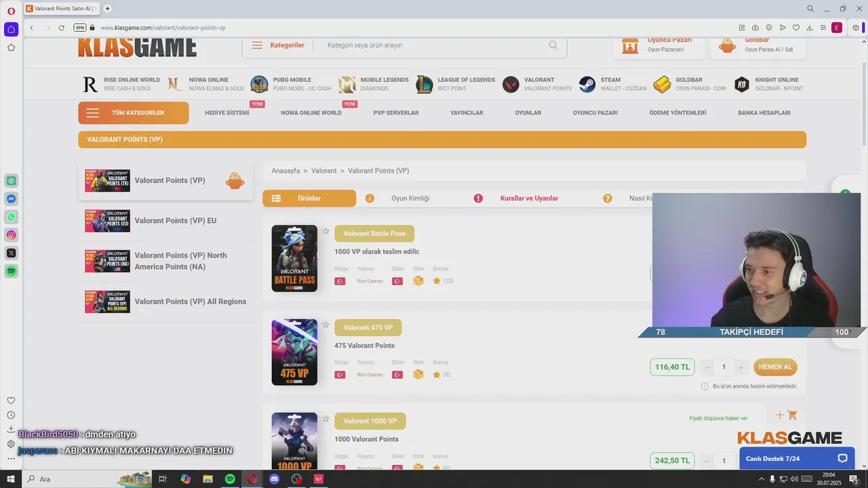Open browser downloads icon

pyautogui.click(x=810, y=28)
